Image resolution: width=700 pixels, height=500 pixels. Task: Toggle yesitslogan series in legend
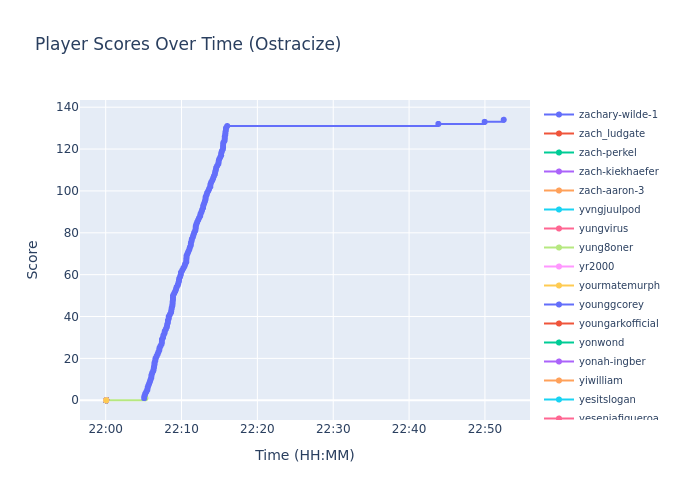[x=607, y=400]
